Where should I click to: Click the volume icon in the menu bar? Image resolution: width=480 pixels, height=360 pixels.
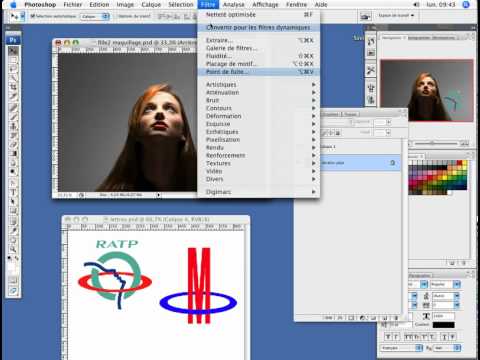click(x=416, y=5)
